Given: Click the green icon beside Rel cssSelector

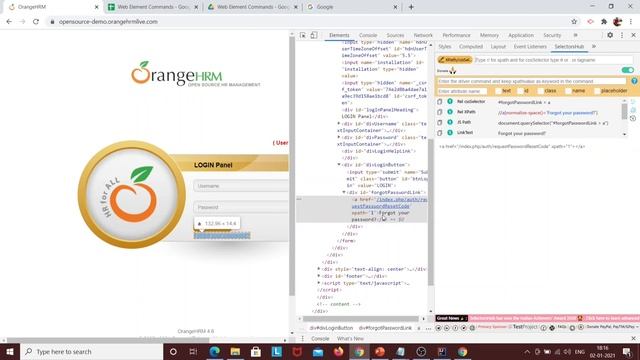Looking at the screenshot, I should pyautogui.click(x=450, y=101).
